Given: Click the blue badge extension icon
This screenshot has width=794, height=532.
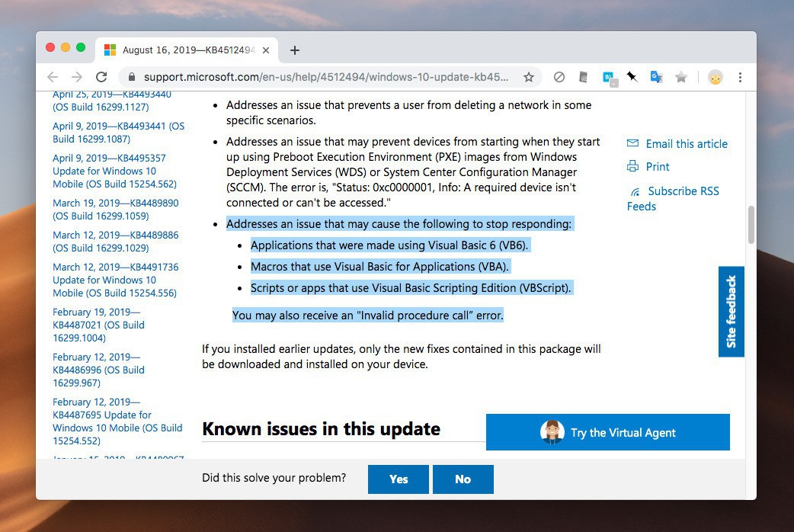Looking at the screenshot, I should [x=609, y=78].
